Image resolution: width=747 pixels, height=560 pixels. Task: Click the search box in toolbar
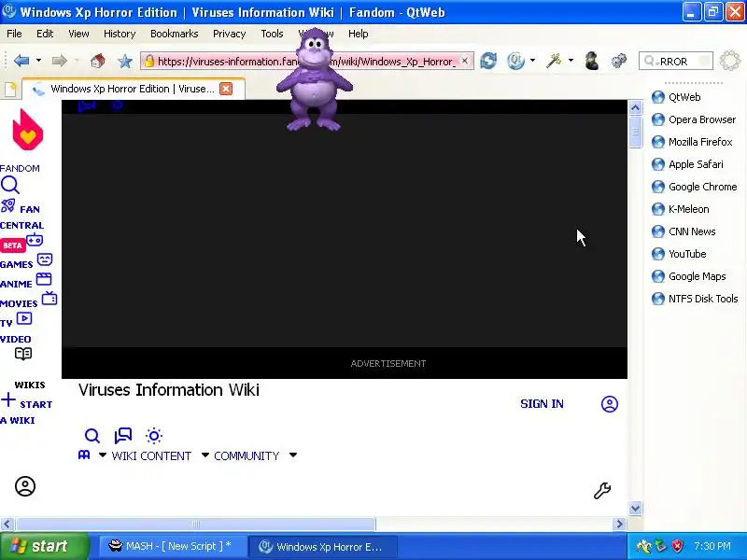[675, 61]
